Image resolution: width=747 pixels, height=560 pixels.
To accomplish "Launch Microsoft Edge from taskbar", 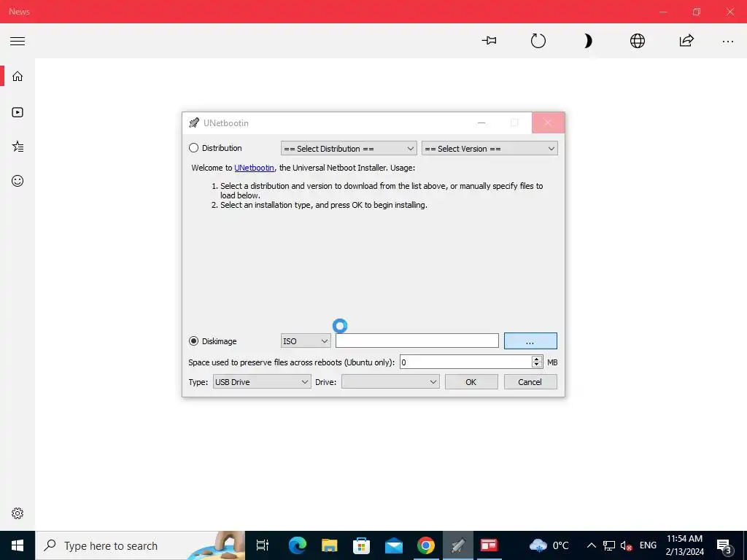I will 298,545.
